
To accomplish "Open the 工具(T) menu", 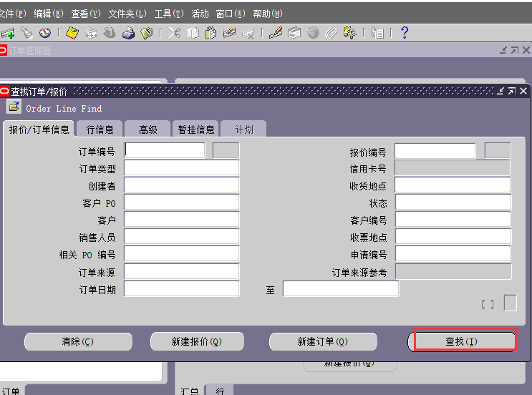I will tap(169, 14).
